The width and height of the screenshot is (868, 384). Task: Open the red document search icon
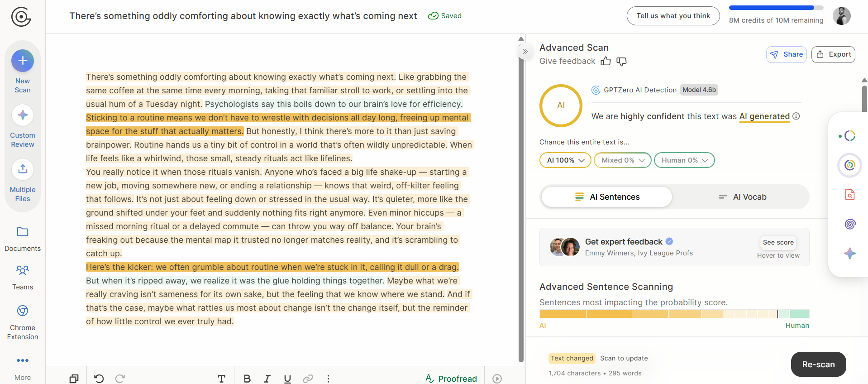click(849, 195)
